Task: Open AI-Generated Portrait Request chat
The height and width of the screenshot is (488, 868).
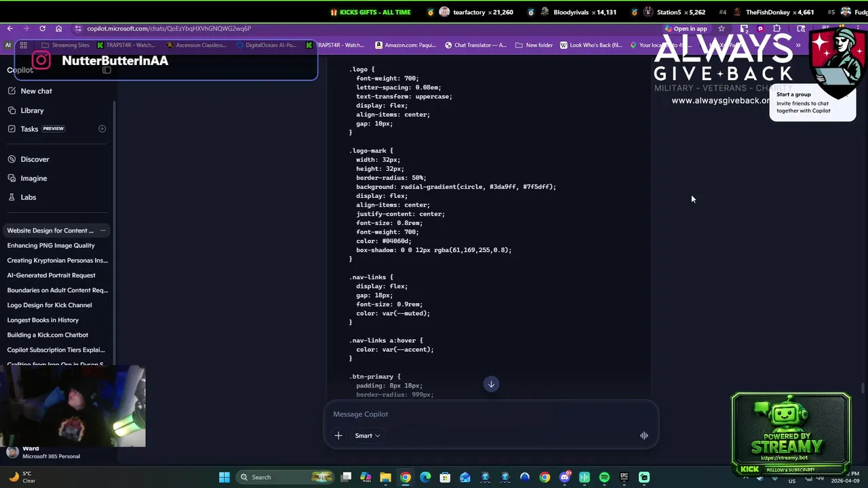Action: coord(51,275)
